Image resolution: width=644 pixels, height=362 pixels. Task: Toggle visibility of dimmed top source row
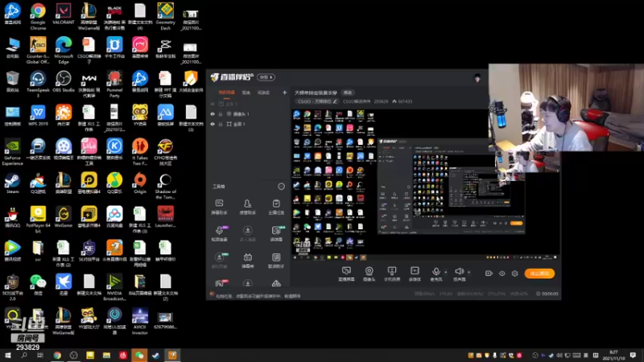click(213, 105)
